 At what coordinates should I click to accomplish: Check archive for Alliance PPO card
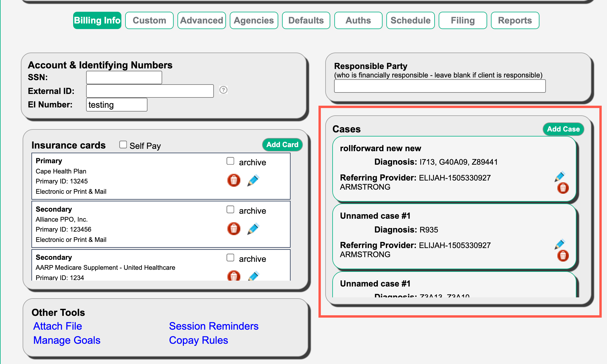(230, 209)
